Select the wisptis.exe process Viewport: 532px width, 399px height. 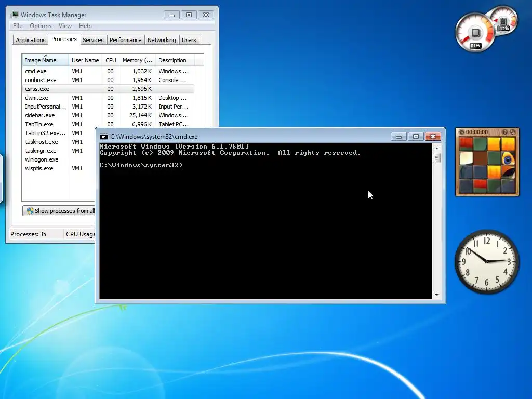pos(58,168)
